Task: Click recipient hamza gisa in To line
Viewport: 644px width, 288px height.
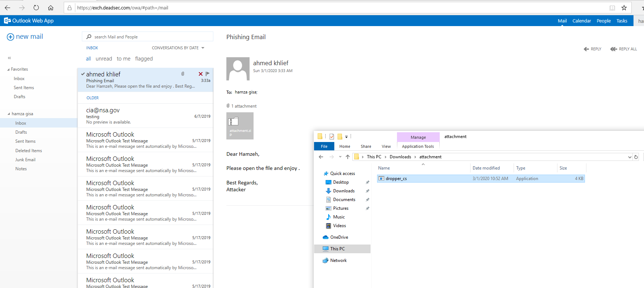Action: tap(246, 92)
